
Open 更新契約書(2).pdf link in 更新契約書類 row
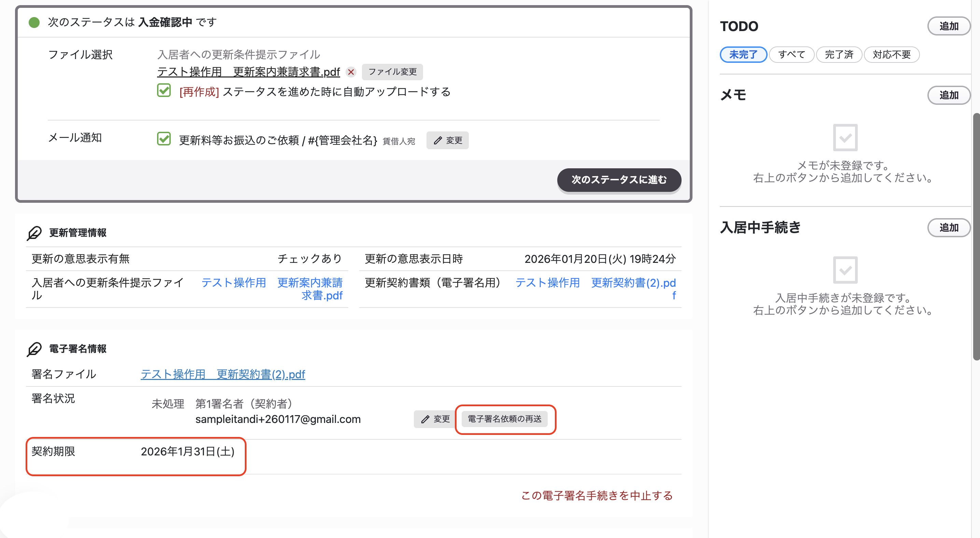pos(596,289)
